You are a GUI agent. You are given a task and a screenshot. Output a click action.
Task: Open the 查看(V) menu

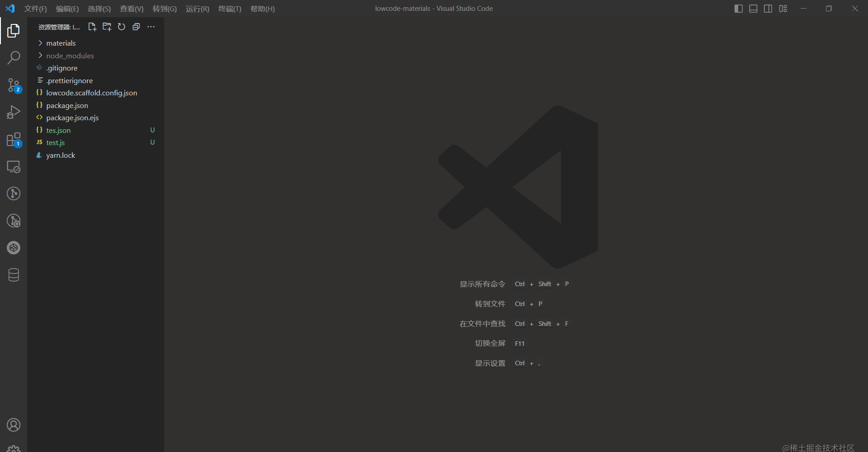point(132,9)
